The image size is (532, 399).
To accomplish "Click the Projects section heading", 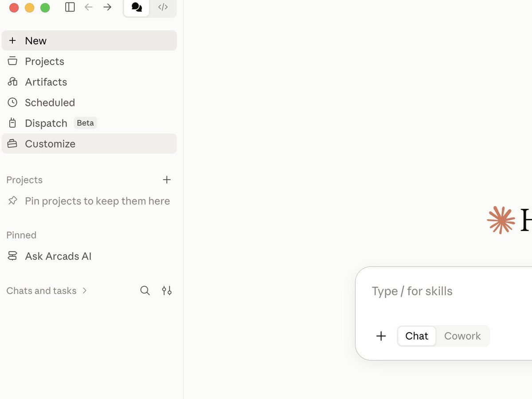I will 24,180.
